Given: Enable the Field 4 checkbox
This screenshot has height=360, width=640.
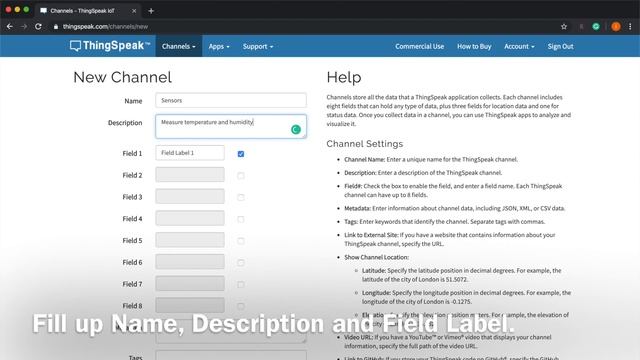Looking at the screenshot, I should point(241,219).
